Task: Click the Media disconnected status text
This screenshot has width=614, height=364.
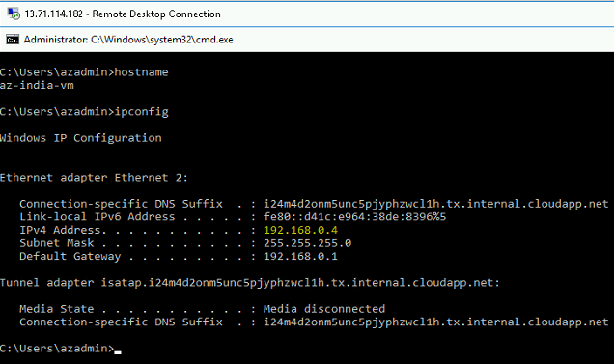Action: (x=324, y=309)
